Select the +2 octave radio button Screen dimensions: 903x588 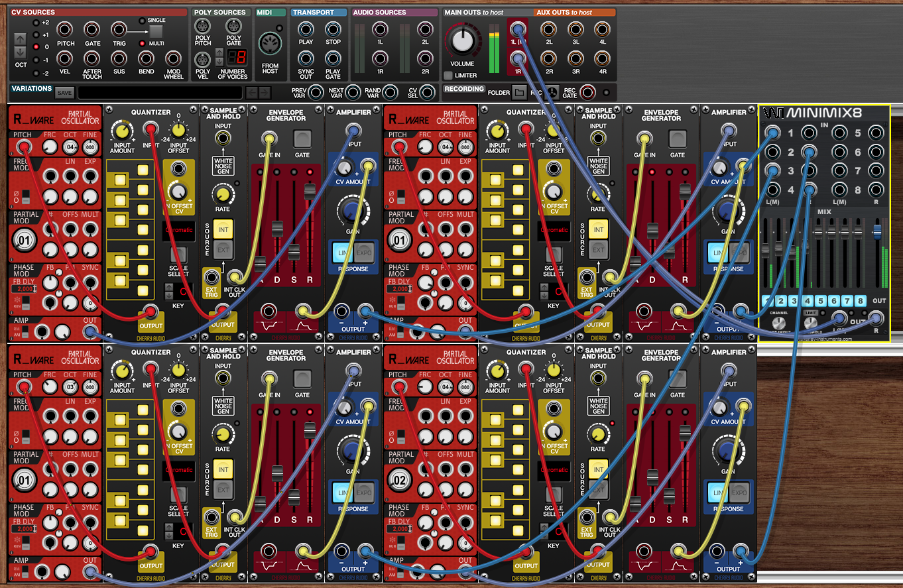36,23
